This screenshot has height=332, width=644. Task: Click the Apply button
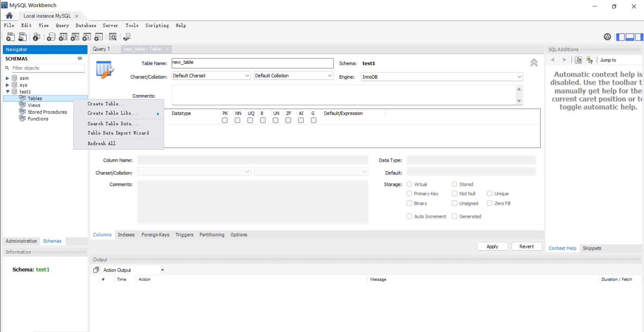coord(492,246)
